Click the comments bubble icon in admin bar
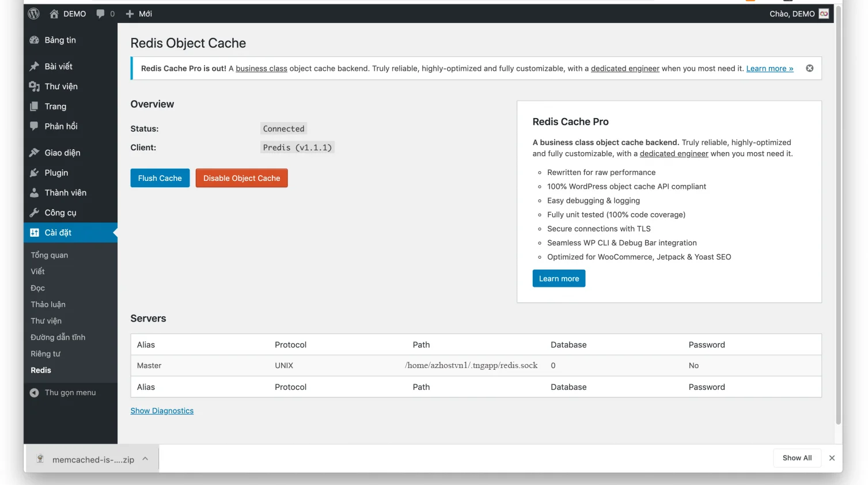Image resolution: width=868 pixels, height=485 pixels. pos(101,14)
